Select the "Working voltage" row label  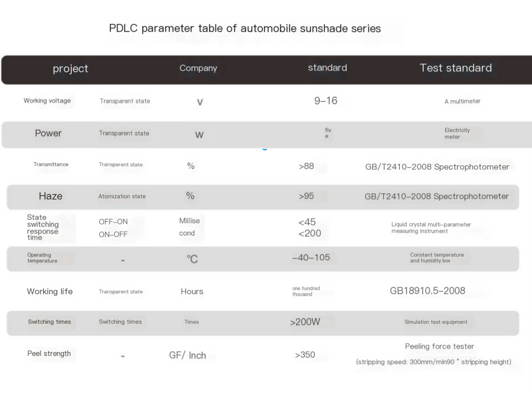(x=47, y=101)
